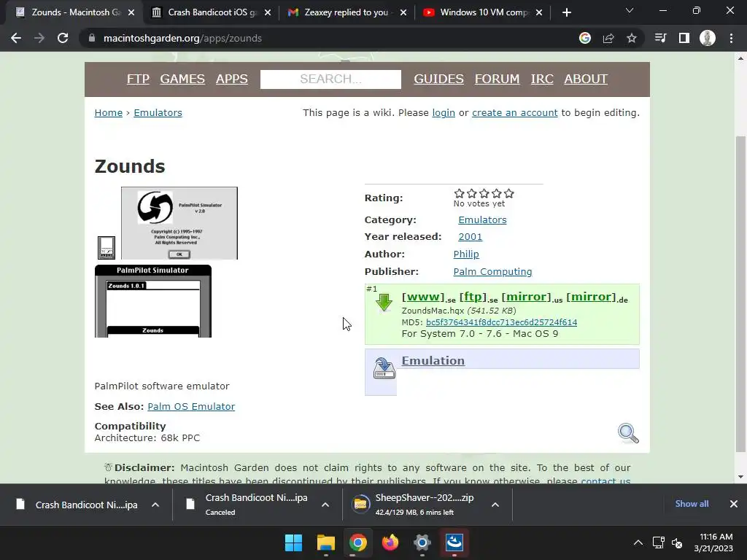Click the MD5 hash link
This screenshot has height=560, width=747.
click(x=501, y=322)
